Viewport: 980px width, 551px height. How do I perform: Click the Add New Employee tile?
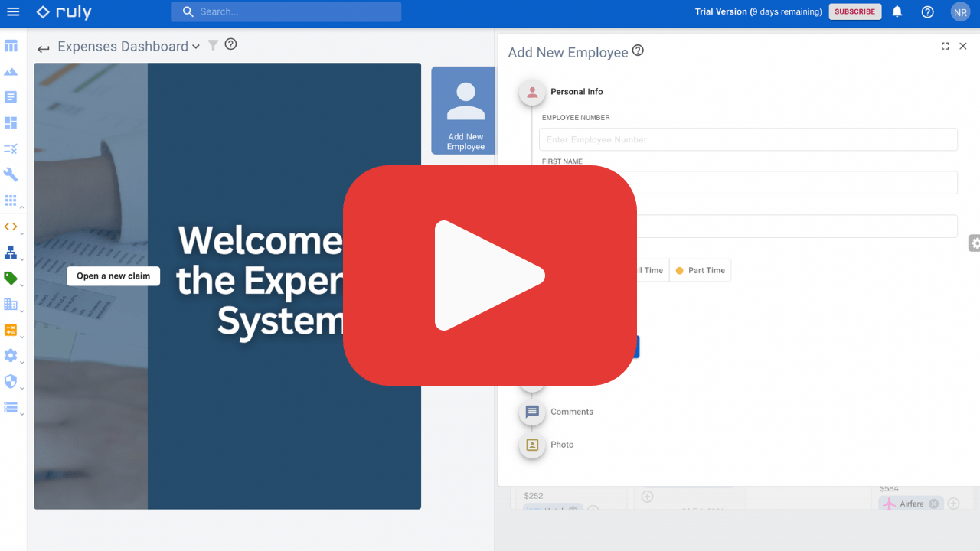click(463, 110)
